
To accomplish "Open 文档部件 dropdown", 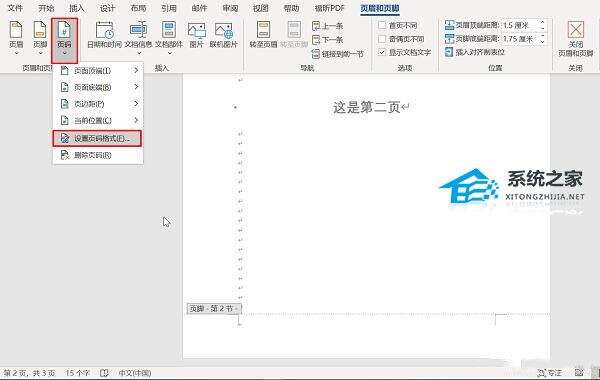I will point(169,38).
